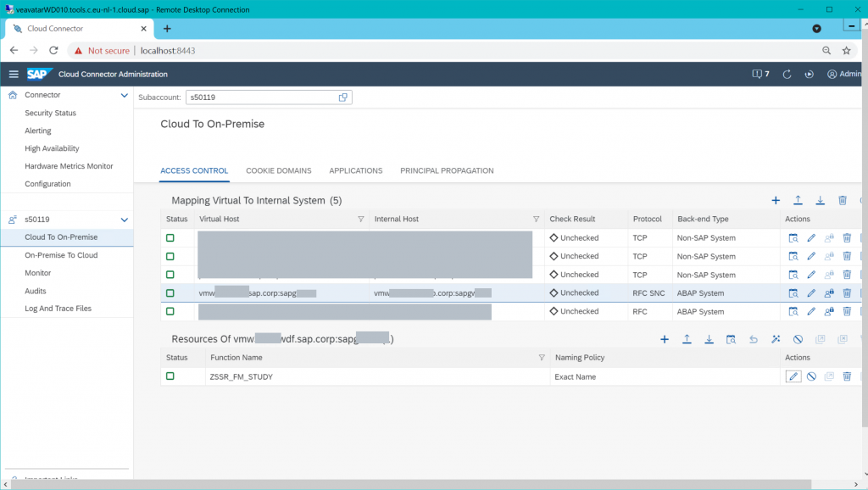Click the refresh icon in SAP header
Screen dimensions: 868x490
pos(787,75)
